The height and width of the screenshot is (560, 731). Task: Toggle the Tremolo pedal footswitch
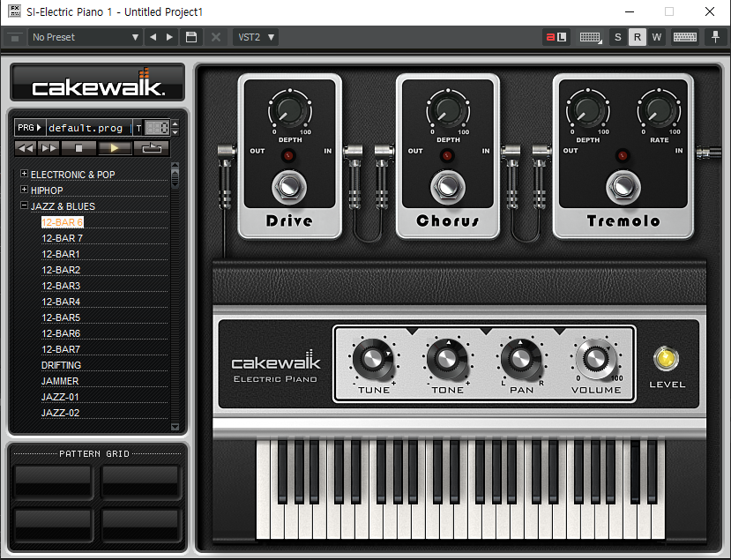[623, 187]
